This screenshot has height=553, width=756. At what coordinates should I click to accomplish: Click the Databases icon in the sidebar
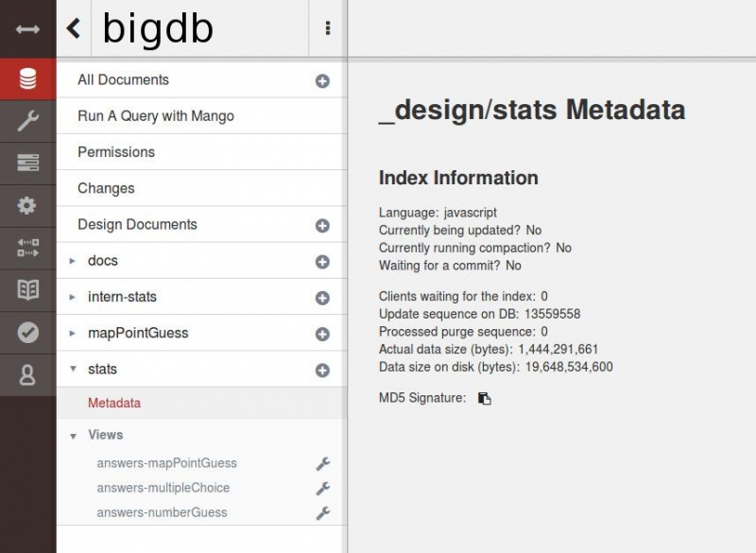(27, 79)
